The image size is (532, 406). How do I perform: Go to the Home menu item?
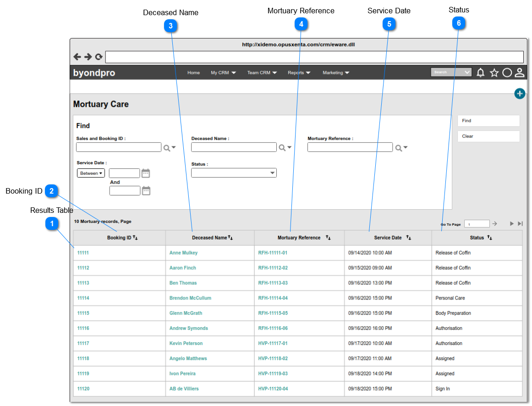pyautogui.click(x=193, y=72)
